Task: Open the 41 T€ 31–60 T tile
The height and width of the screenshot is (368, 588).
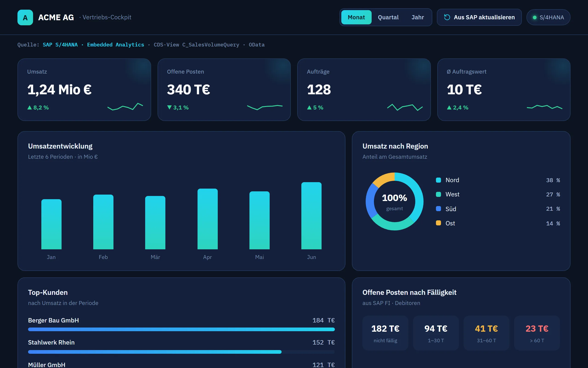Action: pos(486,333)
